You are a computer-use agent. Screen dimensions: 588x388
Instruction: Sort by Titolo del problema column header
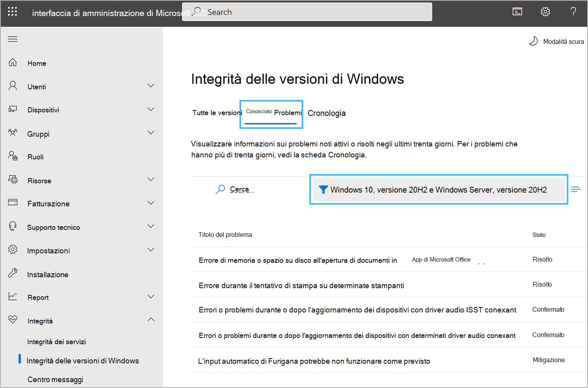225,235
